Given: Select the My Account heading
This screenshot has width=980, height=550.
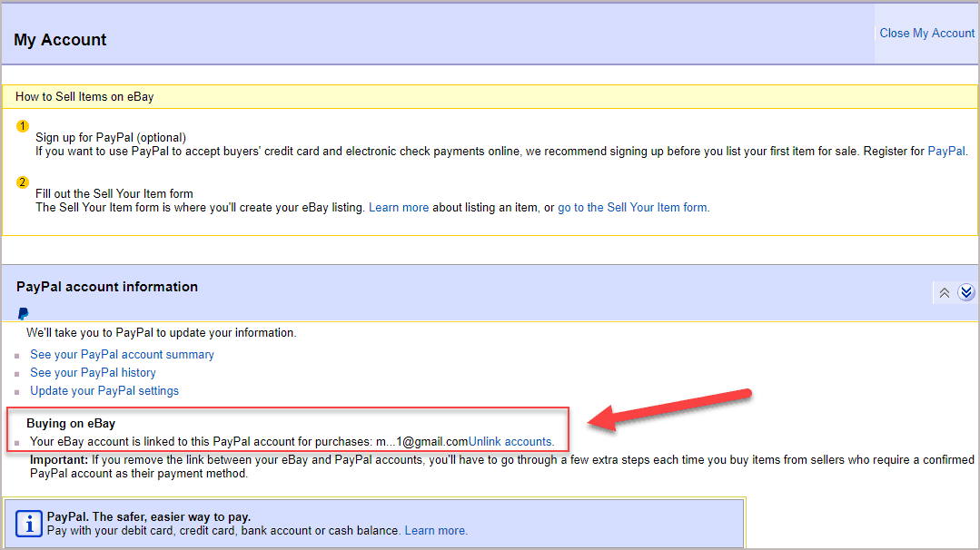Looking at the screenshot, I should 60,40.
